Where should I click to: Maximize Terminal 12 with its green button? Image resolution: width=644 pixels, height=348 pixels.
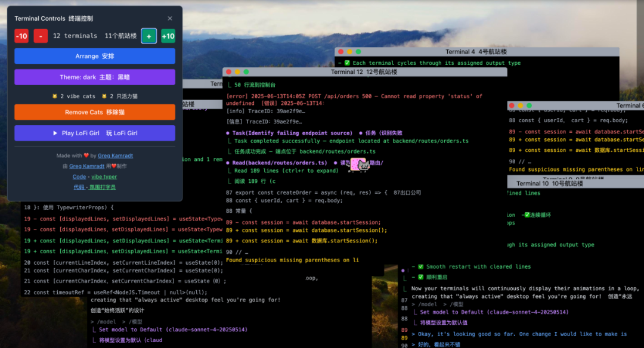coord(246,72)
